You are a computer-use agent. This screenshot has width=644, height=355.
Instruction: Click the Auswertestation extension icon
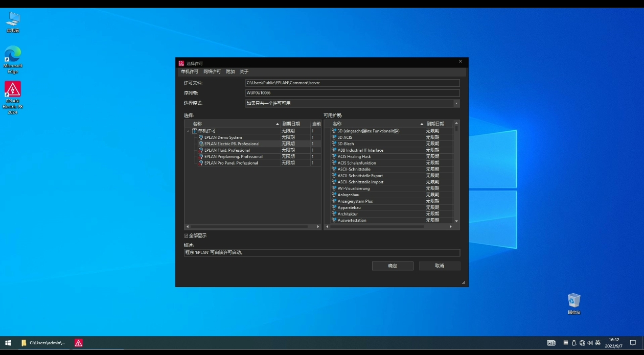pyautogui.click(x=334, y=220)
